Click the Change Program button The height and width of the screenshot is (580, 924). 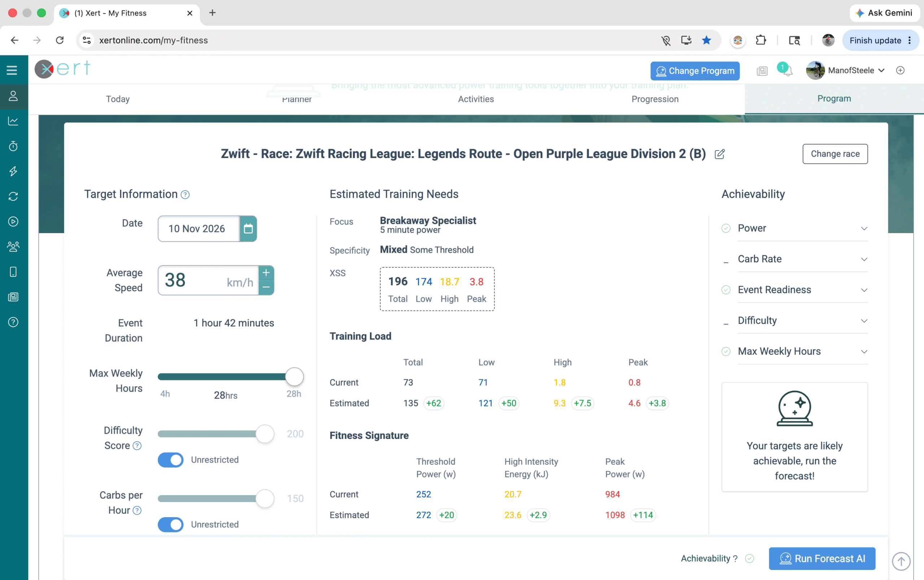[695, 71]
